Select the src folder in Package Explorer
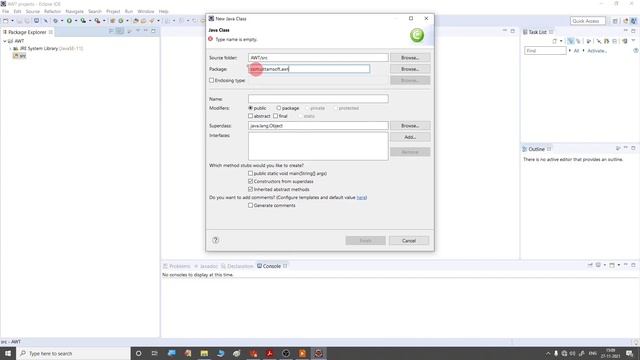This screenshot has width=640, height=360. point(20,56)
